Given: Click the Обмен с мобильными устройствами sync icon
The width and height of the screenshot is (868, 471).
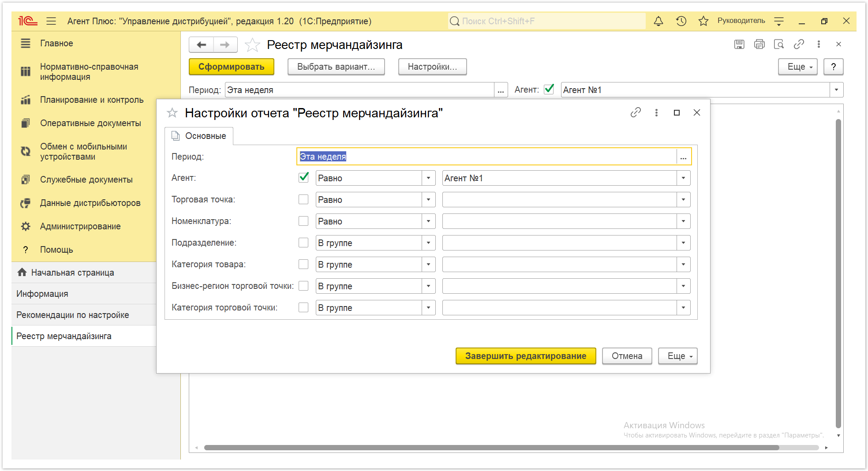Looking at the screenshot, I should pyautogui.click(x=26, y=151).
